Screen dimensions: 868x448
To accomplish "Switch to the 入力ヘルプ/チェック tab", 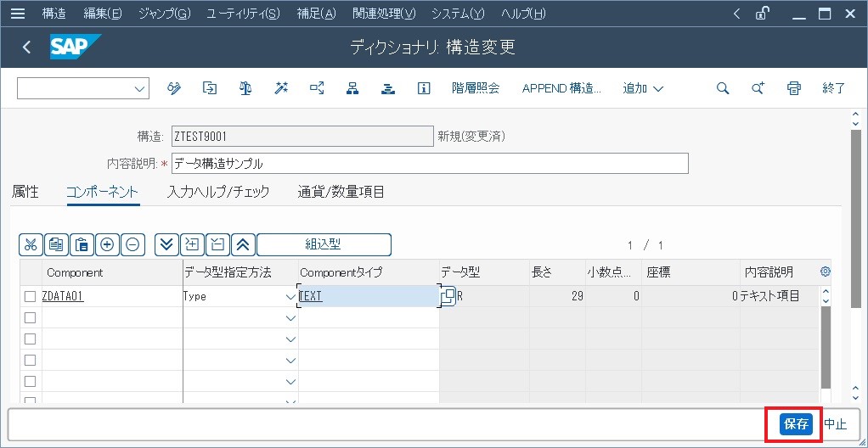I will 218,192.
